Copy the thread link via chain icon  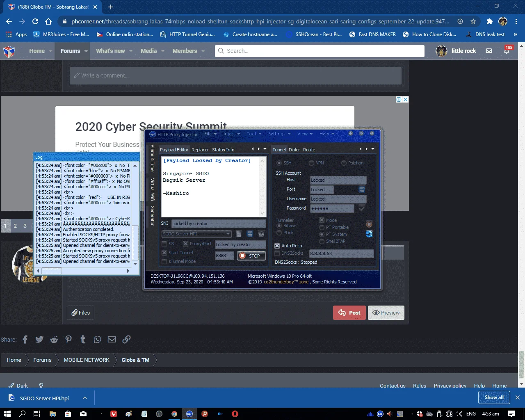(126, 339)
